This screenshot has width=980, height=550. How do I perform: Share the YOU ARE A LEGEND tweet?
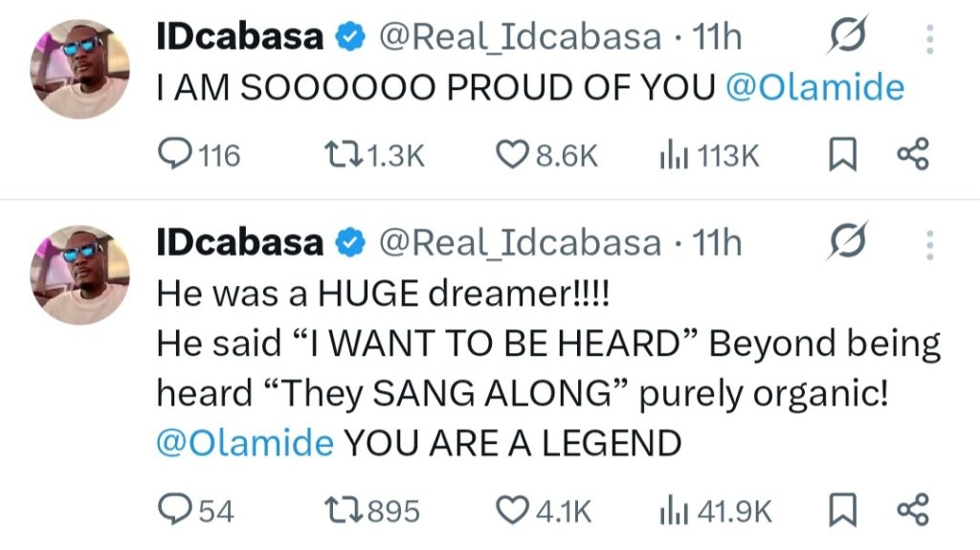912,511
